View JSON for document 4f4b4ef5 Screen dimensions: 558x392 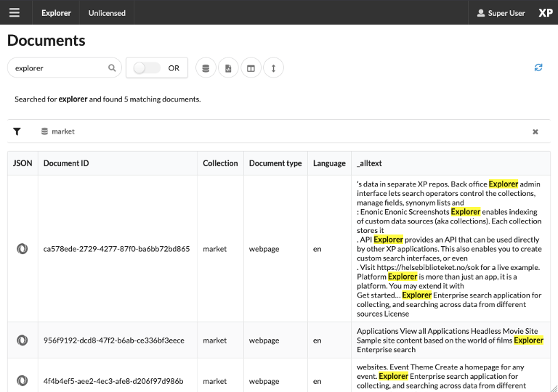click(22, 381)
